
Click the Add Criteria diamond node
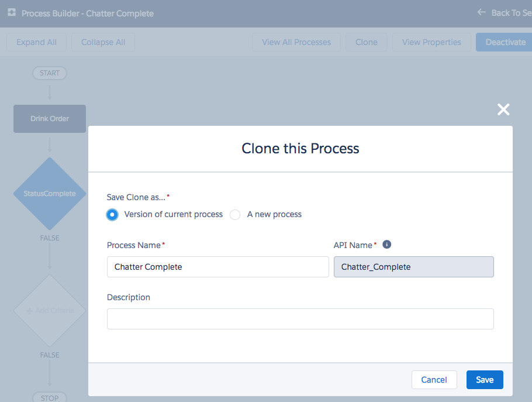point(50,311)
